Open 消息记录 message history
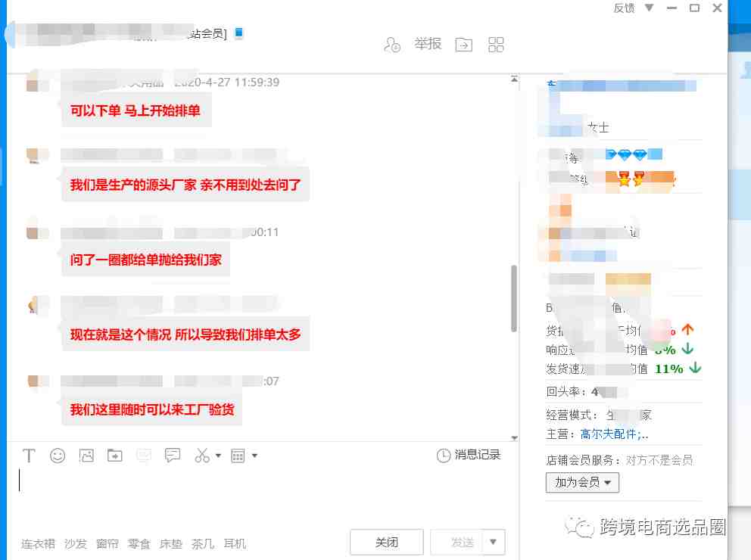This screenshot has height=560, width=751. click(x=469, y=455)
